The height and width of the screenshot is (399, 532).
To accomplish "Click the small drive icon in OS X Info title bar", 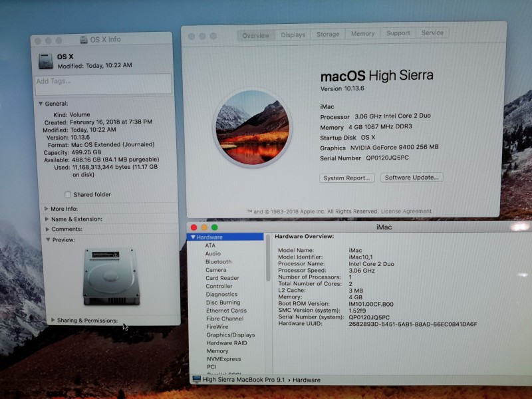I will pyautogui.click(x=84, y=40).
